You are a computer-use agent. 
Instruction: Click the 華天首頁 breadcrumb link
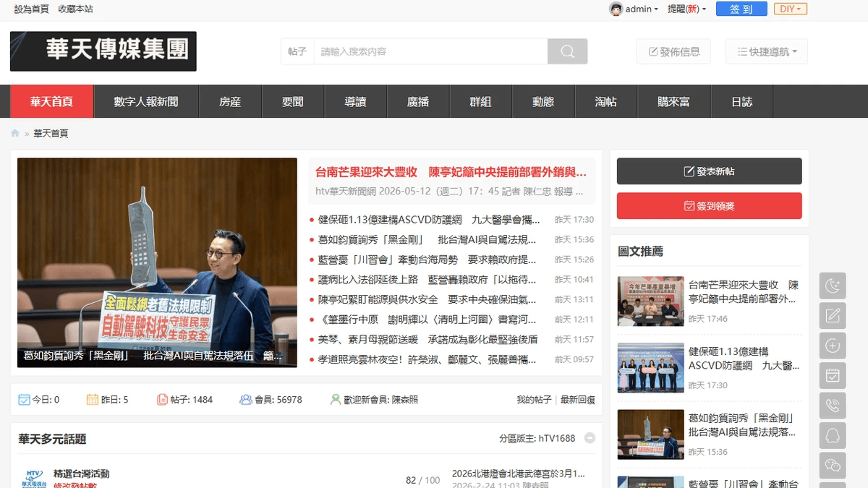[x=51, y=134]
